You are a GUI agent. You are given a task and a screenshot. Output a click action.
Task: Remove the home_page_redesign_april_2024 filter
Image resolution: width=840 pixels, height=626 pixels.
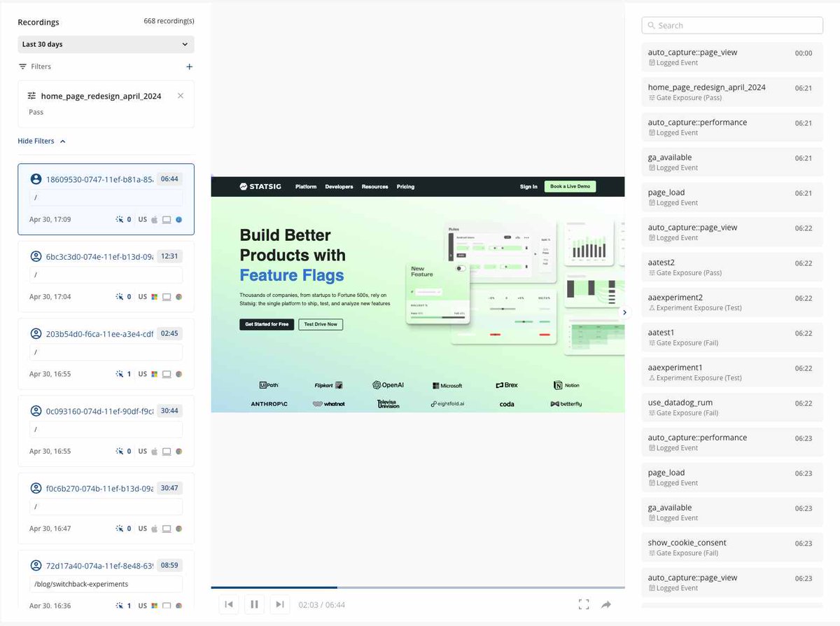click(181, 96)
